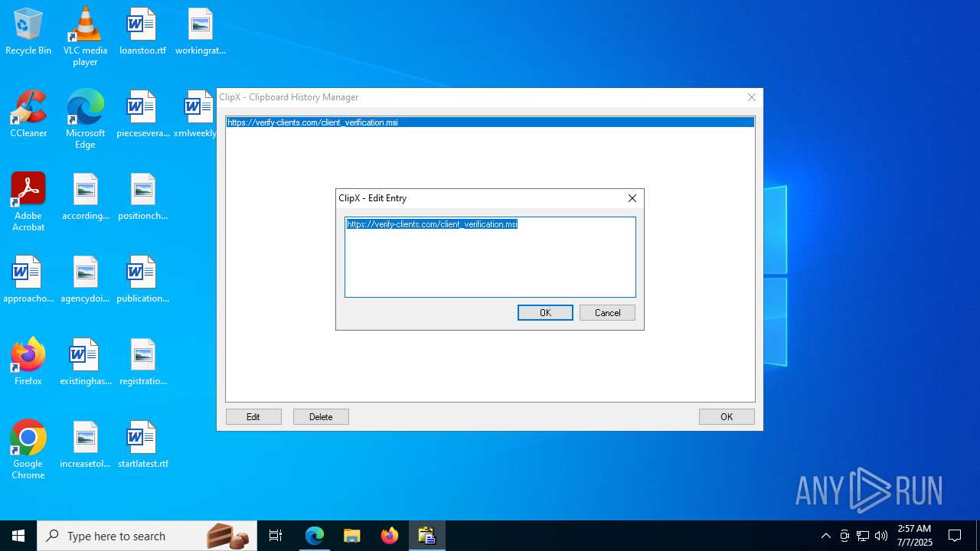Open xmlweekly document on desktop
The image size is (980, 551).
point(196,115)
